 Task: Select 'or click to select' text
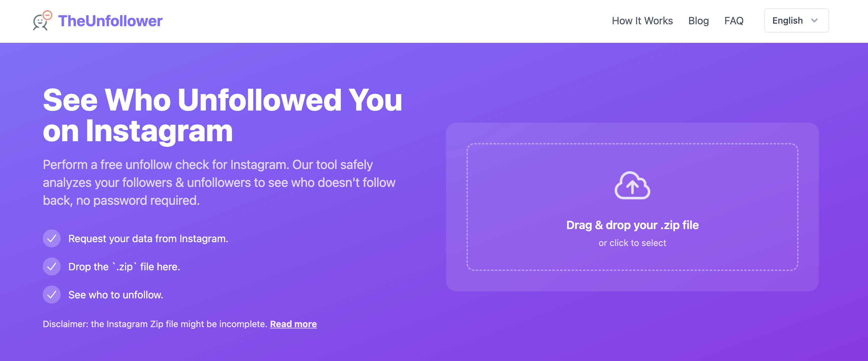[632, 243]
